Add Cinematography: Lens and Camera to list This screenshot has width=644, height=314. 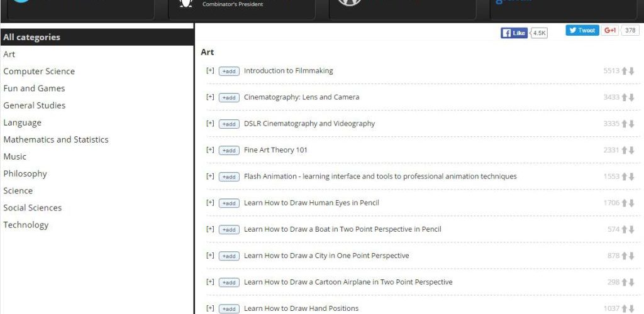pyautogui.click(x=229, y=97)
